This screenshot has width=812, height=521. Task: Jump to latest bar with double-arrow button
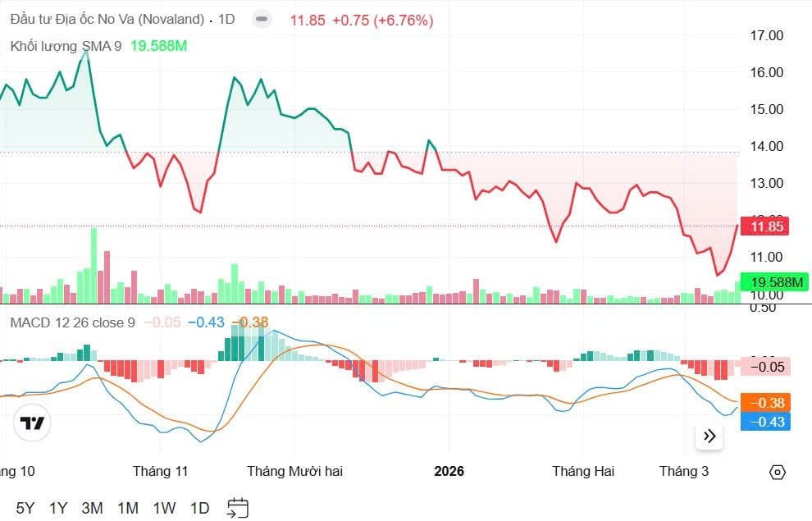pyautogui.click(x=709, y=436)
